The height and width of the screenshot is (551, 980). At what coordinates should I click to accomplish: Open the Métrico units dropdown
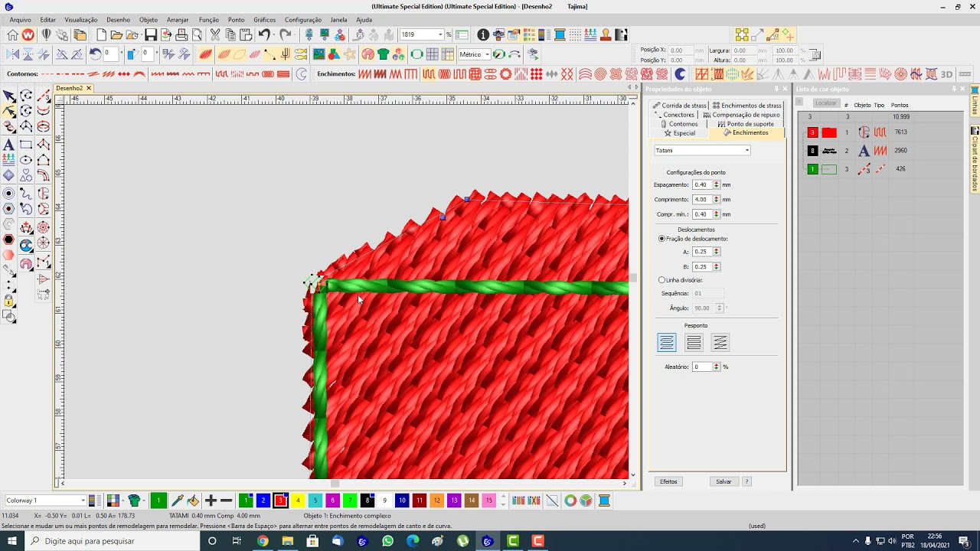tap(487, 54)
